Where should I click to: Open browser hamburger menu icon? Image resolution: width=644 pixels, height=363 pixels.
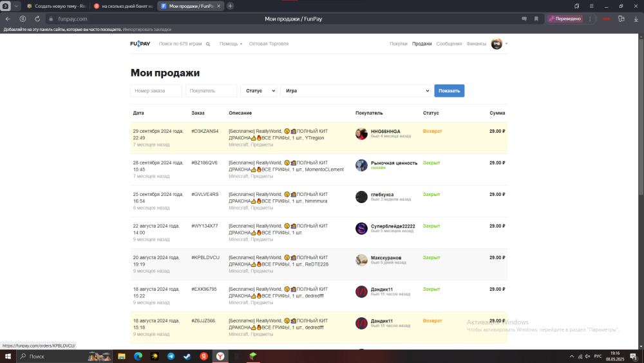click(x=591, y=6)
